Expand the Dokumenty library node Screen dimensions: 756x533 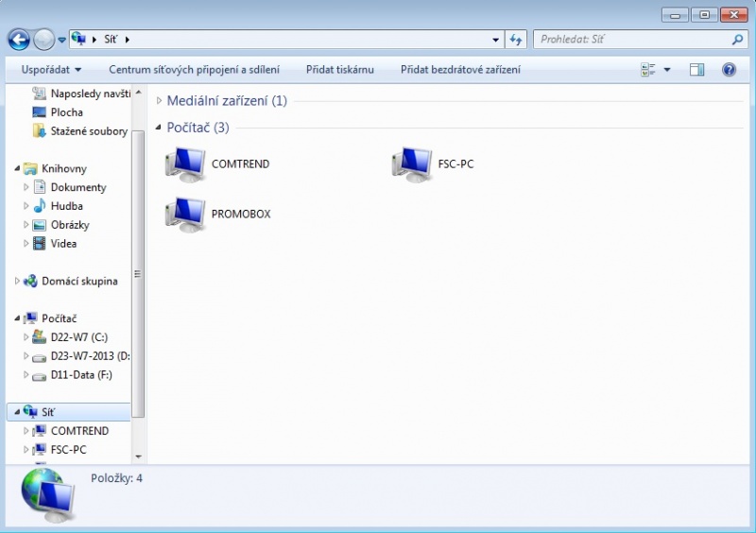(x=26, y=187)
